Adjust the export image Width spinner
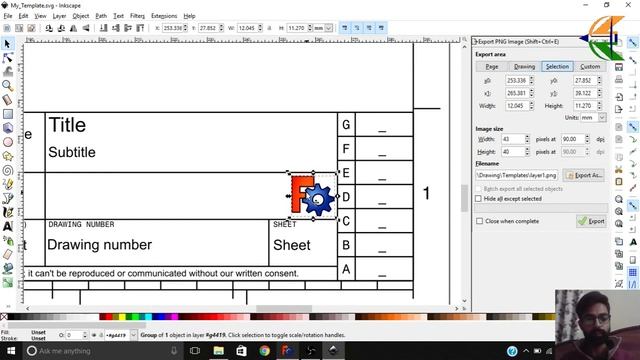640x360 pixels. pos(527,139)
